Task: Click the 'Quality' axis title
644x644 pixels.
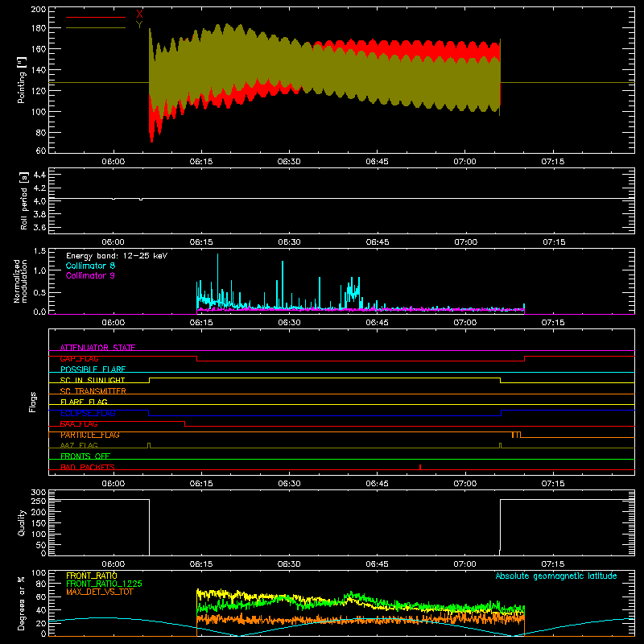Action: point(22,522)
